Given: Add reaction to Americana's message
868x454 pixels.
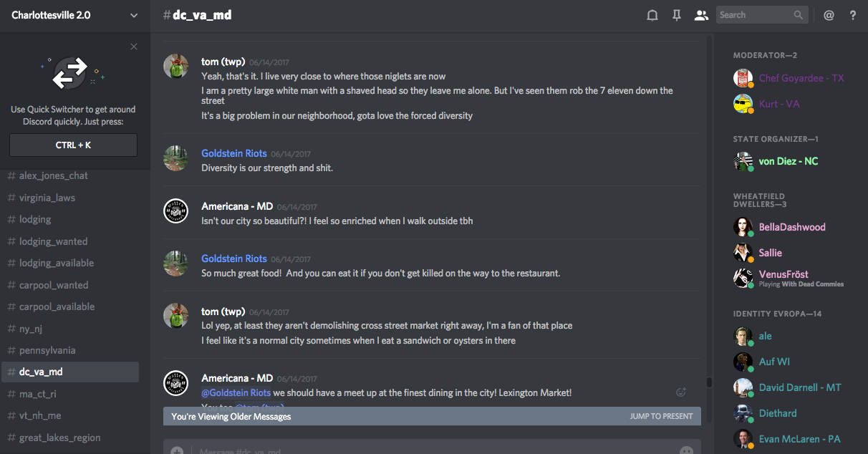Looking at the screenshot, I should tap(681, 392).
